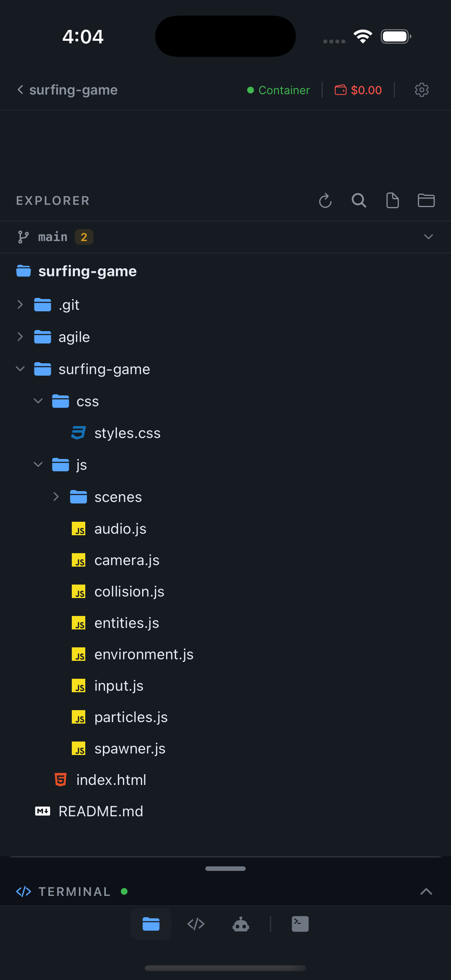451x980 pixels.
Task: Open Explorer search
Action: 359,201
